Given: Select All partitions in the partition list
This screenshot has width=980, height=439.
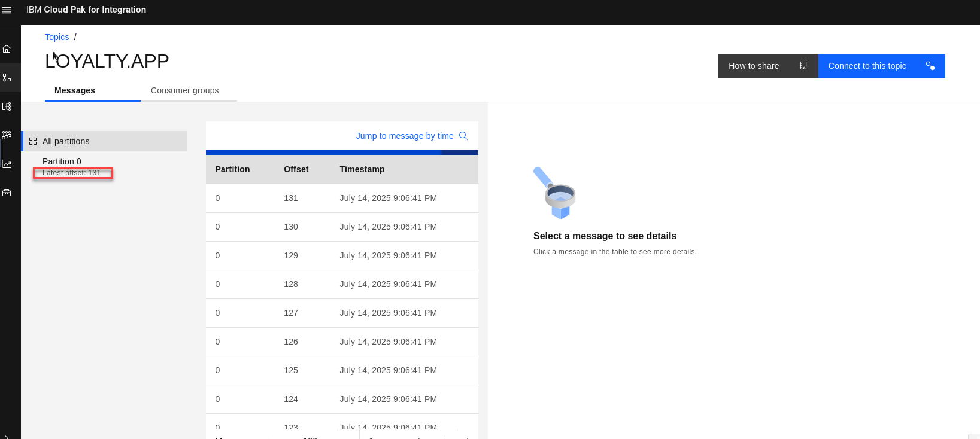Looking at the screenshot, I should click(x=66, y=141).
